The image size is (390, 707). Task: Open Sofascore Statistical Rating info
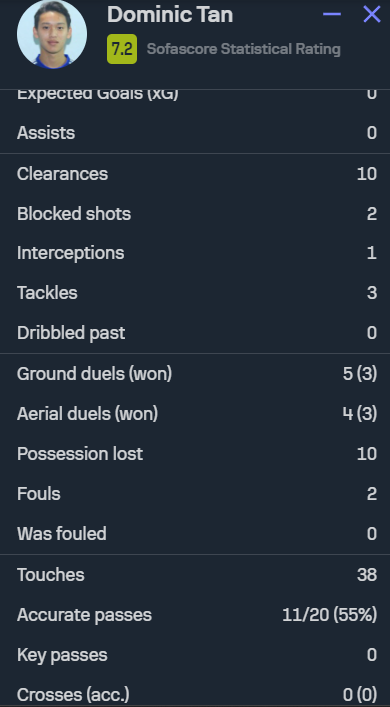point(243,49)
